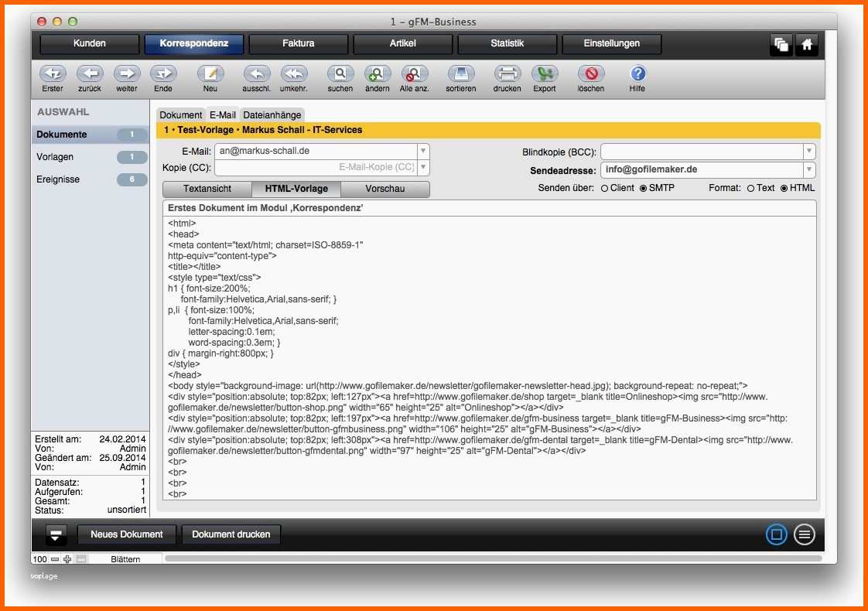This screenshot has height=611, width=868.
Task: Select 'SMTP' sending radio button
Action: click(643, 188)
